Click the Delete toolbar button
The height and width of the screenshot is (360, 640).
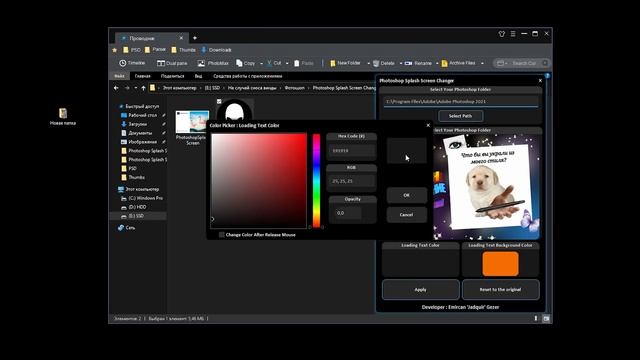click(384, 63)
